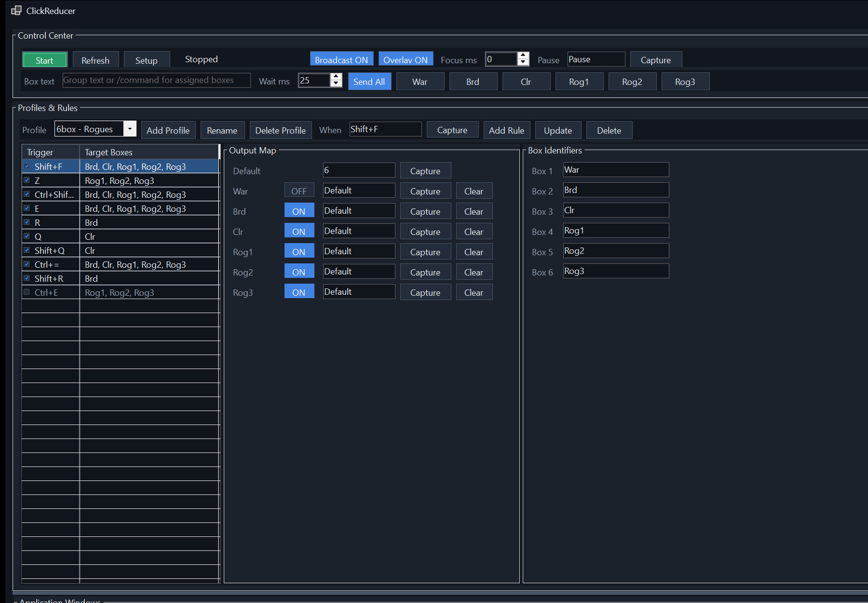Click the Rog2 send button
The width and height of the screenshot is (868, 603).
pos(632,81)
